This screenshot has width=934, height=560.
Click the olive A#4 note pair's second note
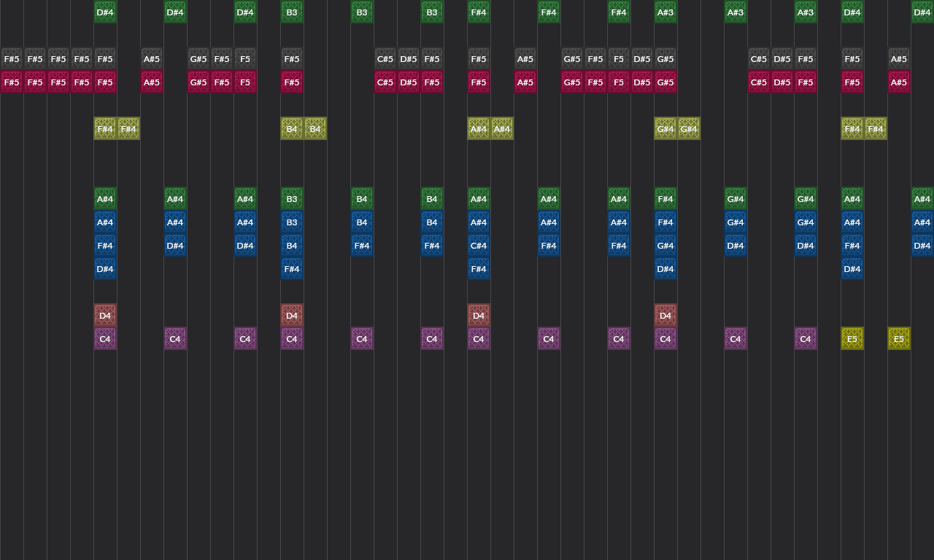pos(502,128)
